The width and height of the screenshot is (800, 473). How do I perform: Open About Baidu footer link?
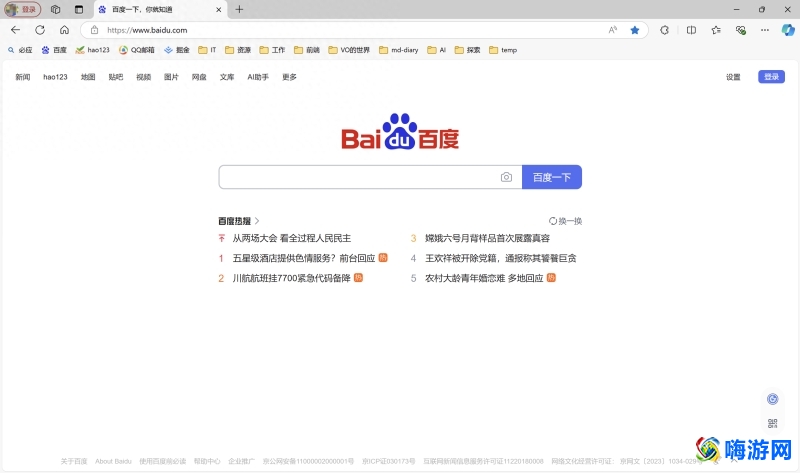pyautogui.click(x=113, y=461)
